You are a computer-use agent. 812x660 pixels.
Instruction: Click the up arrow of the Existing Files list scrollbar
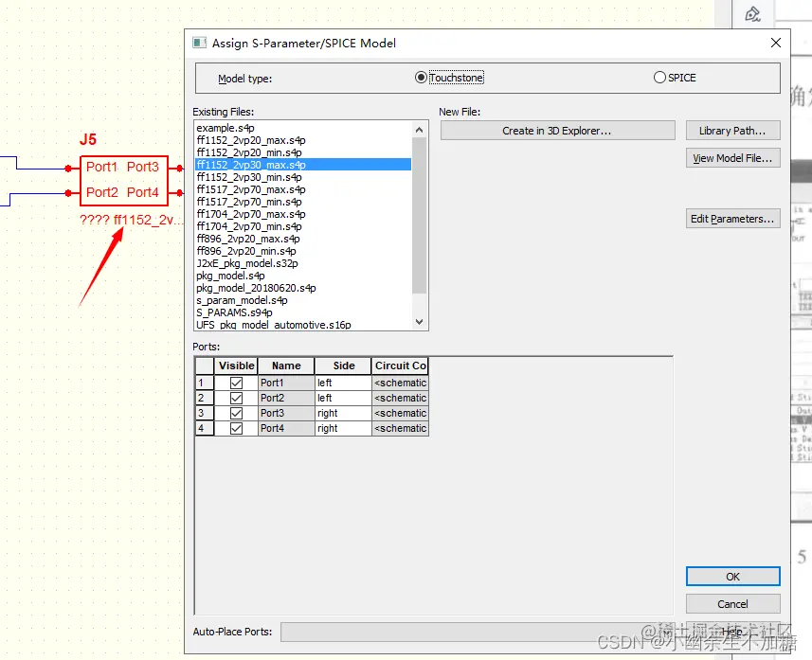420,130
